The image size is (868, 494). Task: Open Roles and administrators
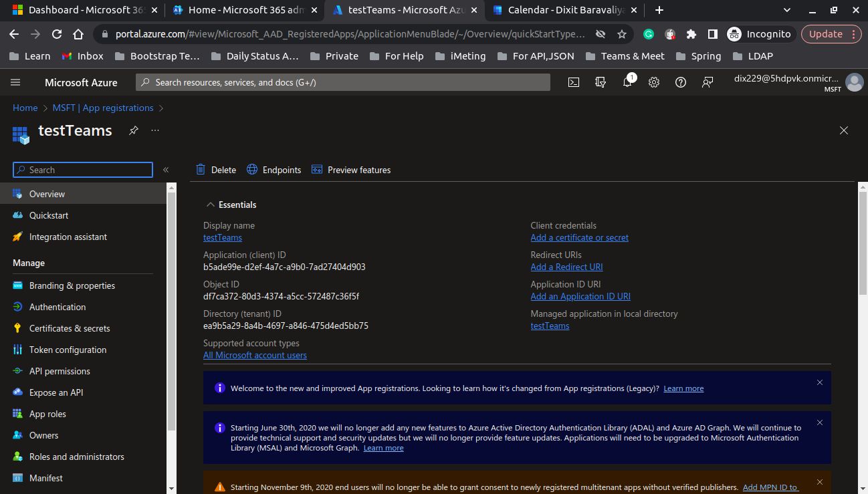pos(83,457)
